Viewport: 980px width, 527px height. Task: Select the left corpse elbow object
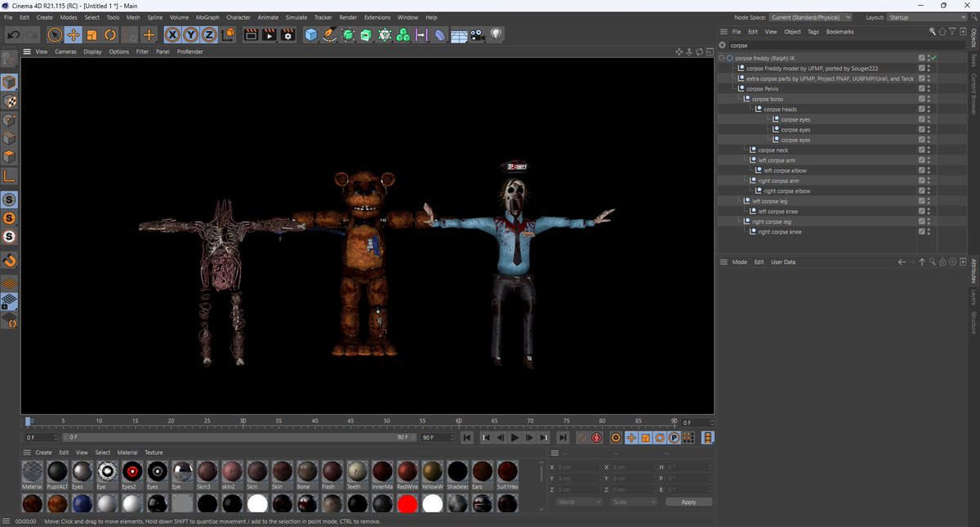(x=785, y=171)
